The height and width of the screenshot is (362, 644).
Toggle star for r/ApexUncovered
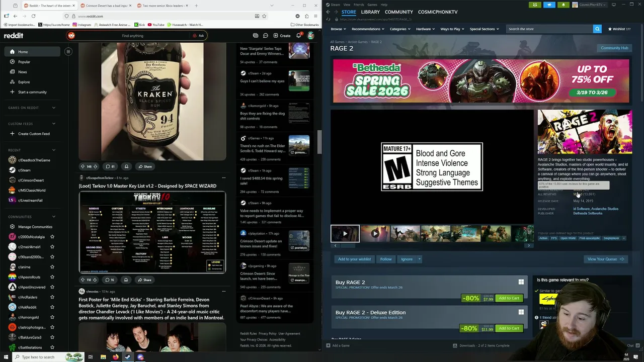[x=52, y=287]
